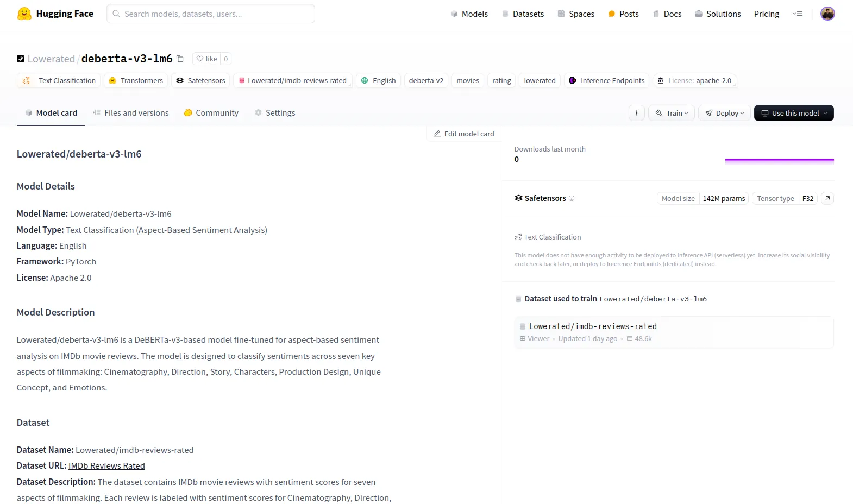Click the Safetensors tag chip
This screenshot has height=504, width=853.
(x=200, y=80)
